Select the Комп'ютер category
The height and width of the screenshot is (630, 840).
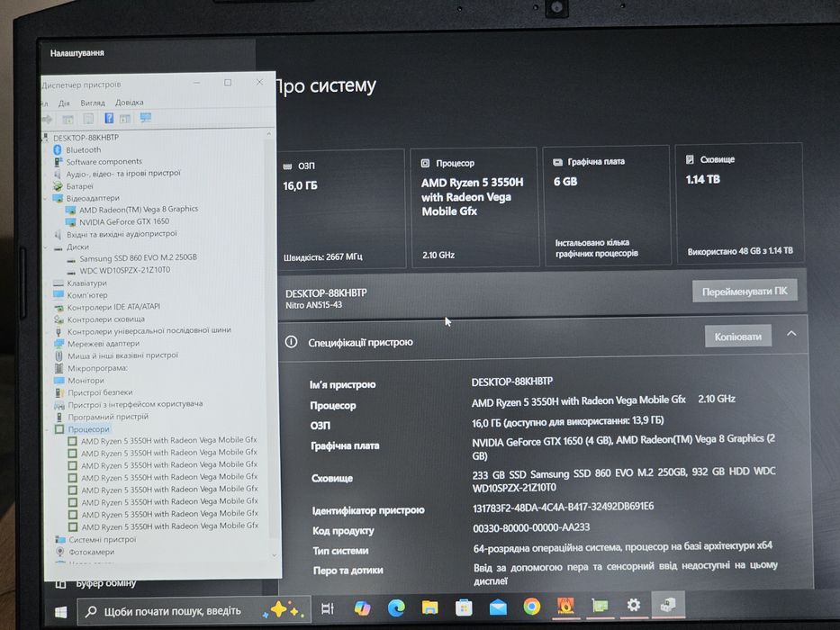(86, 295)
